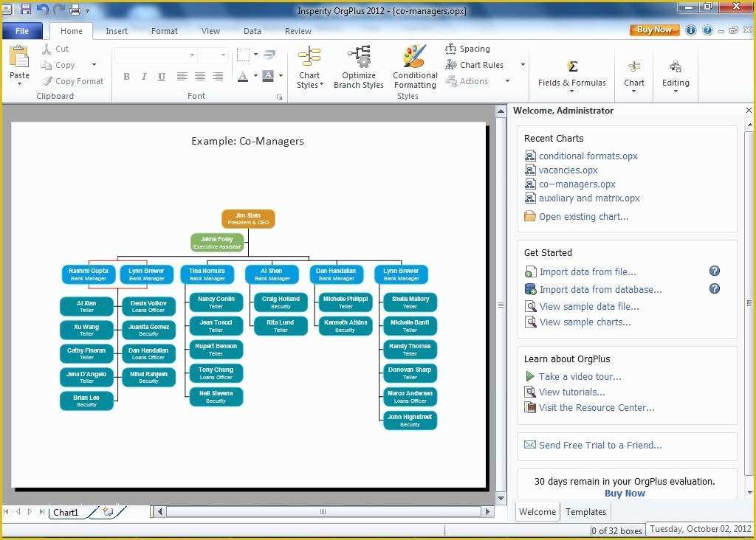Viewport: 756px width, 540px height.
Task: Open recent chart conditional formats.opx
Action: (588, 156)
